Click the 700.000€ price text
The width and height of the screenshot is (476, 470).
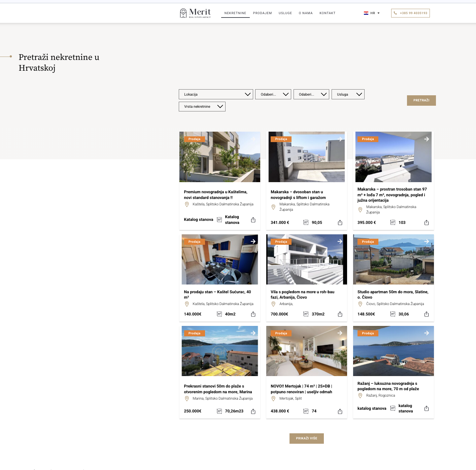click(279, 314)
